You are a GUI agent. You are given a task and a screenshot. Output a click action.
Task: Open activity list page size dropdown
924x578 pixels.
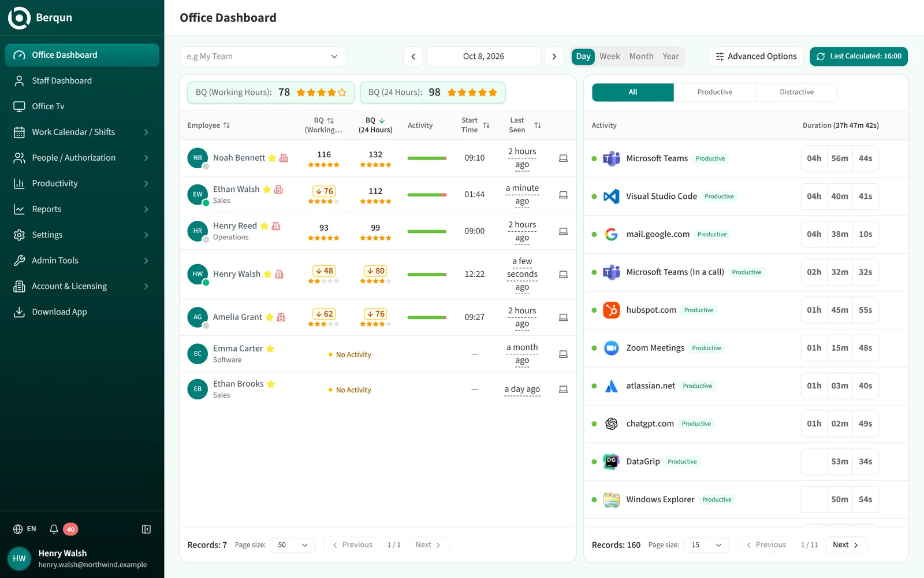pyautogui.click(x=706, y=544)
